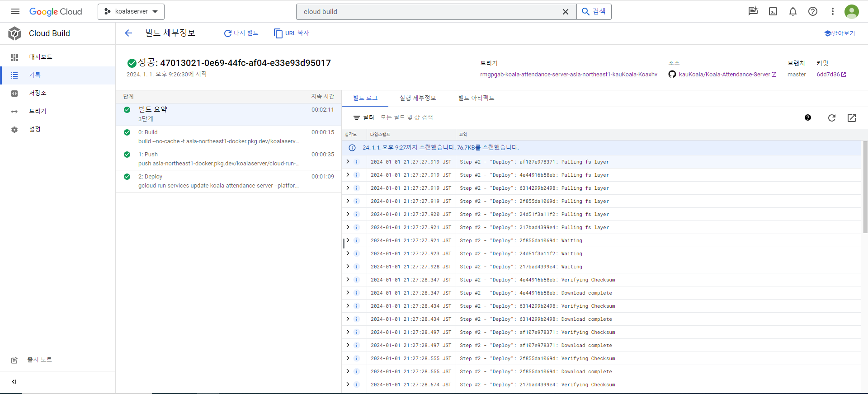868x394 pixels.
Task: Click the log pane vertical scrollbar
Action: pyautogui.click(x=865, y=187)
